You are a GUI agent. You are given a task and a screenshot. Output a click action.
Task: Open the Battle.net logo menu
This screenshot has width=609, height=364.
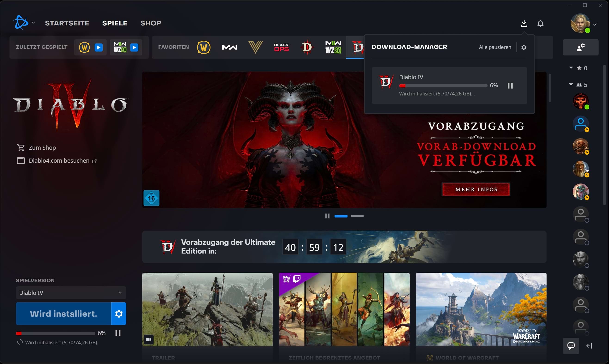pyautogui.click(x=21, y=23)
